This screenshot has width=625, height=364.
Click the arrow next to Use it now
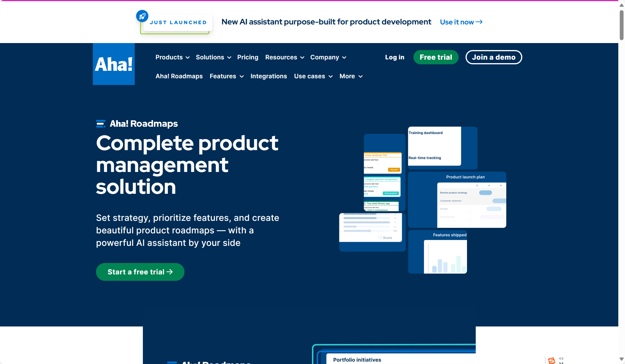(x=479, y=22)
